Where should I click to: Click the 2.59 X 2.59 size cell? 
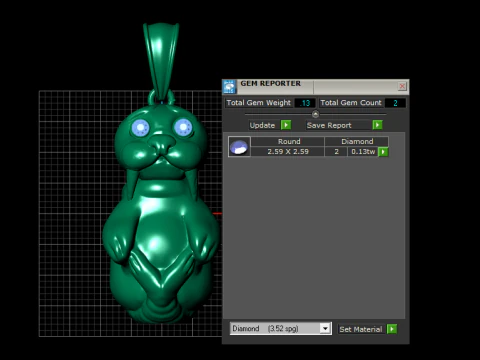pyautogui.click(x=288, y=152)
